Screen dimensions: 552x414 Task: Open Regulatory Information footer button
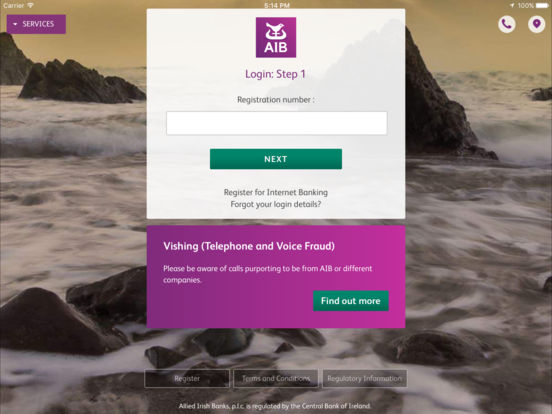pyautogui.click(x=365, y=378)
